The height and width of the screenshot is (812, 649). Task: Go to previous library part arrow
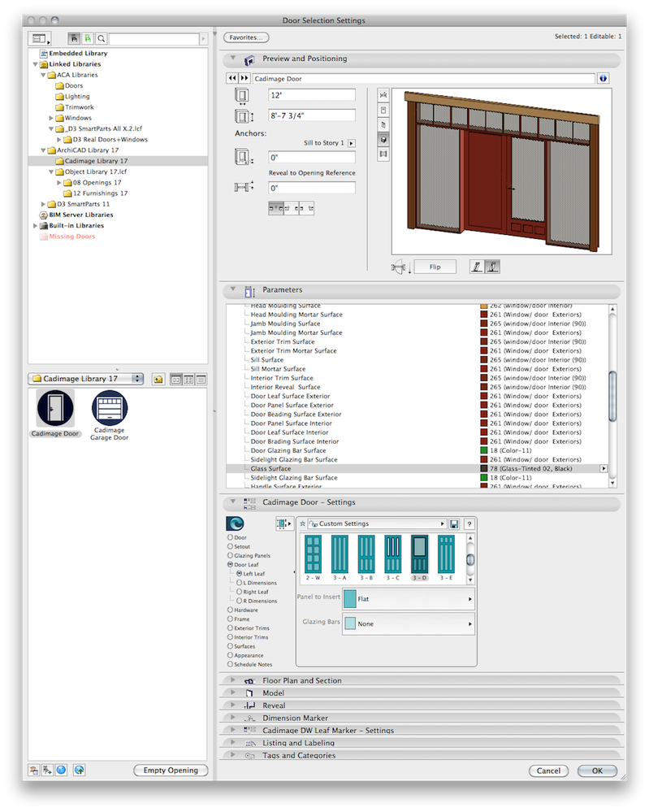pos(232,78)
